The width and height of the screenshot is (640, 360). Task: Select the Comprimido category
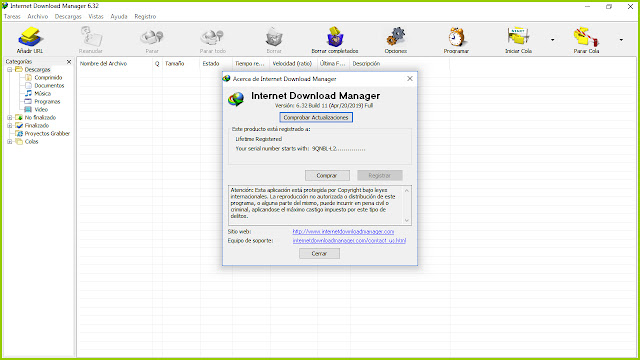click(48, 78)
